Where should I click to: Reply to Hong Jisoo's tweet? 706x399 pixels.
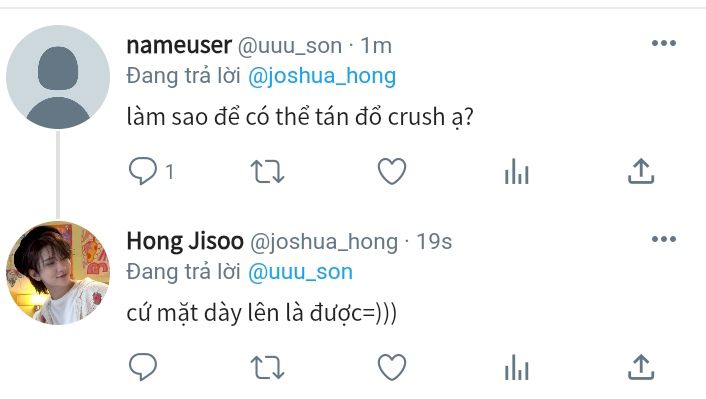[x=143, y=367]
